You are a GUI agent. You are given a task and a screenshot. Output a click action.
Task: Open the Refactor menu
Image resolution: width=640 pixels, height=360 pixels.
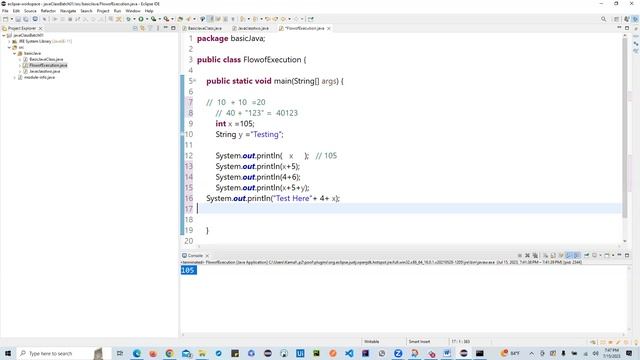pyautogui.click(x=48, y=11)
